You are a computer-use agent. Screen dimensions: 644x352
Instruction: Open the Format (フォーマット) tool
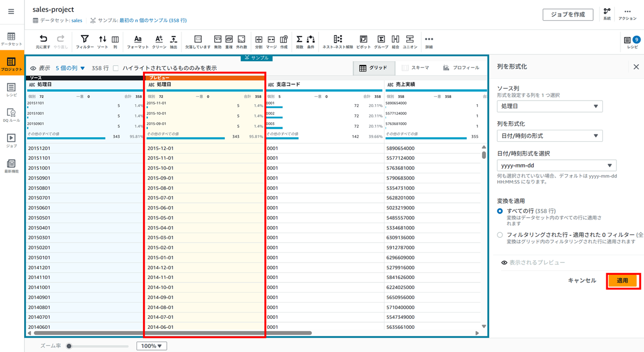click(x=137, y=41)
